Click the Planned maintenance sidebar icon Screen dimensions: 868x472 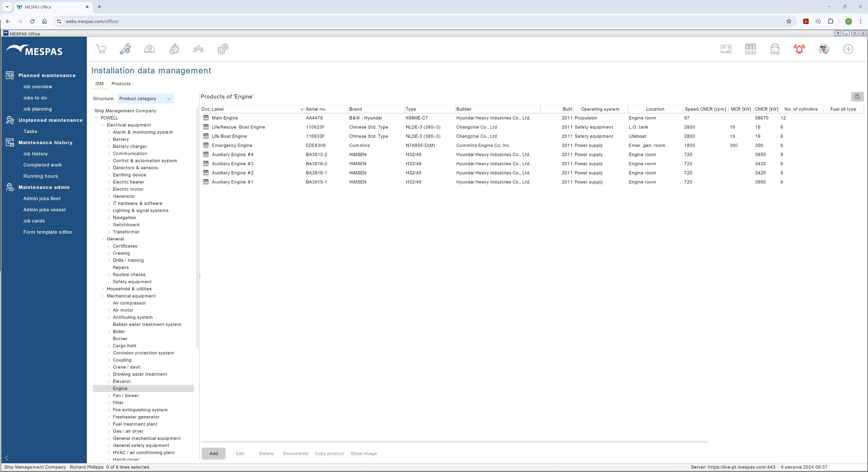[10, 75]
